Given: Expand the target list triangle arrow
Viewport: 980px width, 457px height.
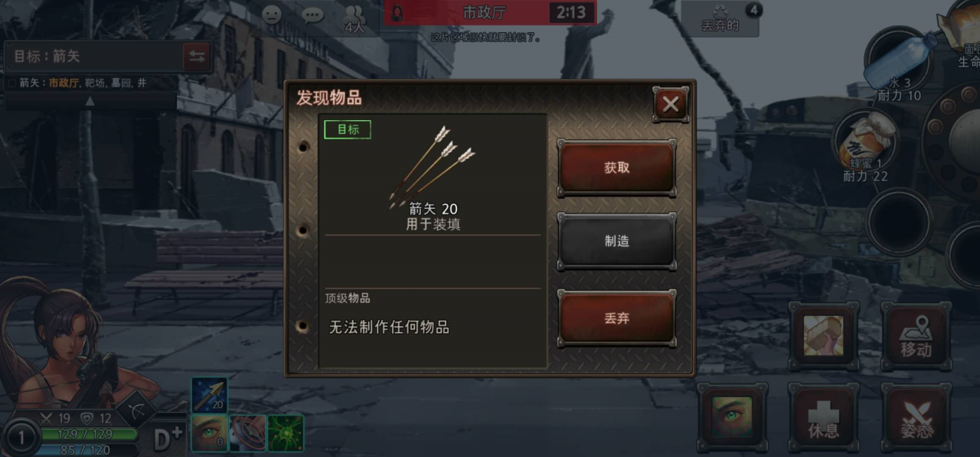Looking at the screenshot, I should click(90, 100).
